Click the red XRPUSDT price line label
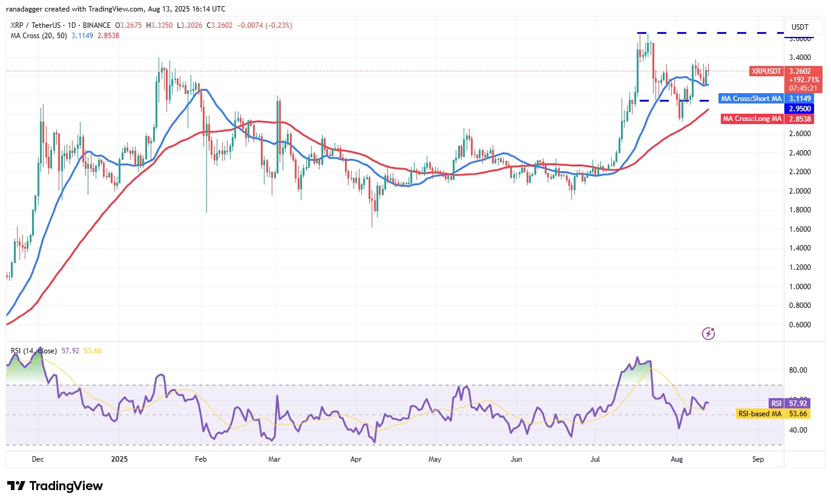This screenshot has width=831, height=504. coord(766,71)
